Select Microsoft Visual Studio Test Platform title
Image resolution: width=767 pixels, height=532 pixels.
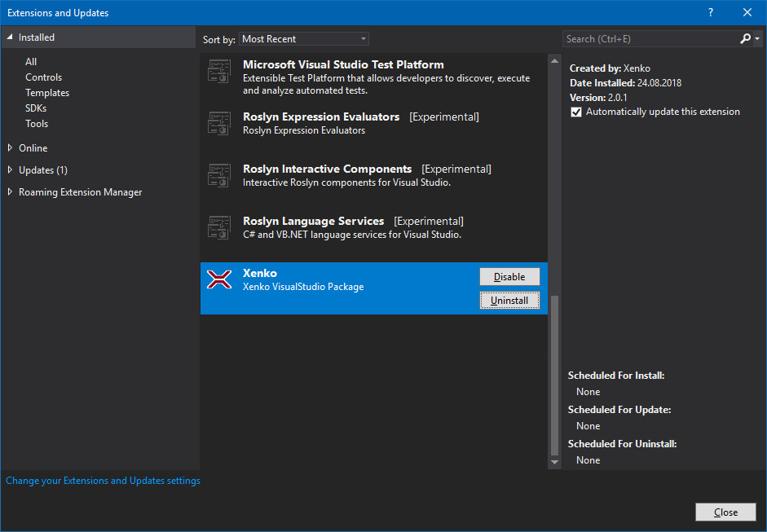point(343,64)
